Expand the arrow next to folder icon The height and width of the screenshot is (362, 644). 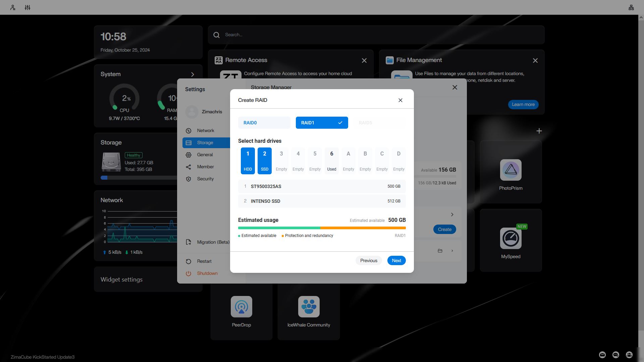tap(452, 251)
